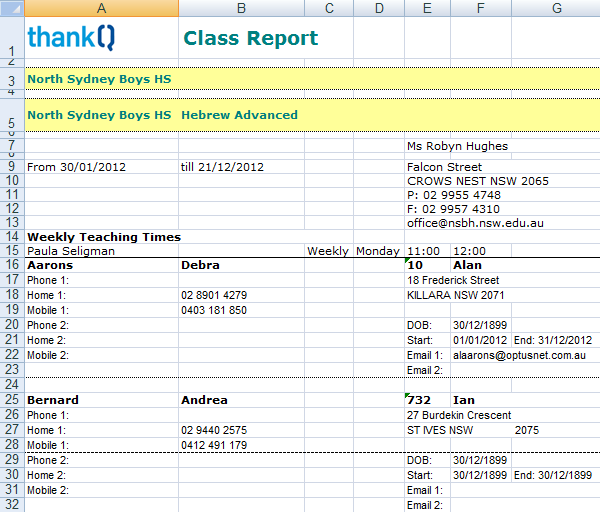The width and height of the screenshot is (600, 512).
Task: Click the green-flagged cell containing 732
Action: [x=427, y=400]
